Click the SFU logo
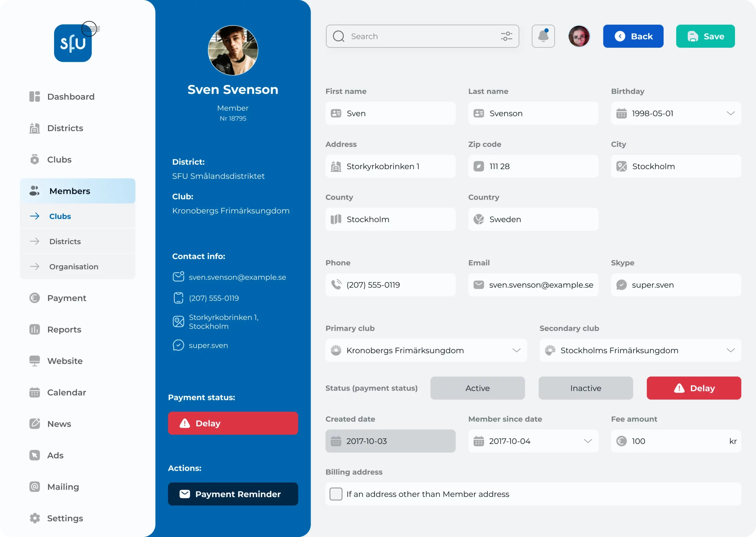Image resolution: width=756 pixels, height=537 pixels. pyautogui.click(x=73, y=43)
